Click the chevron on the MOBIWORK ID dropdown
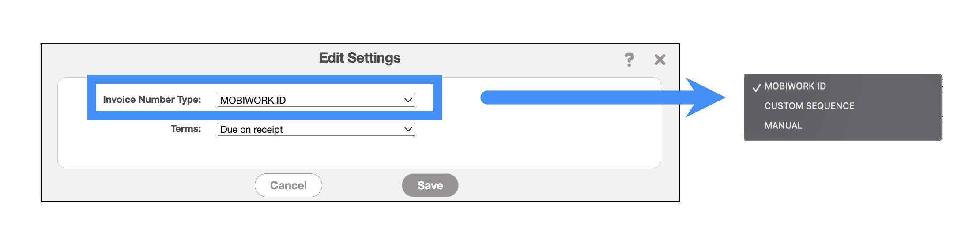Screen dimensions: 980x240 click(x=408, y=100)
